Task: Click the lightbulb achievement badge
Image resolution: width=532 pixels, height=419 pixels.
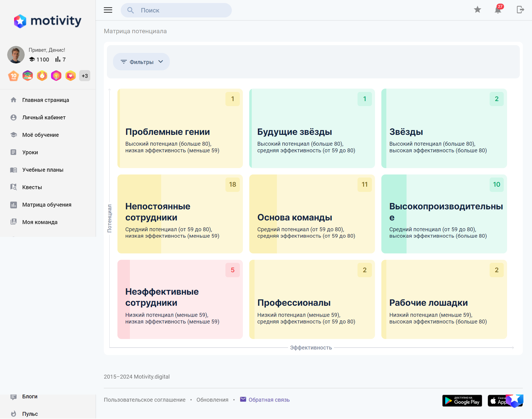Action: (x=56, y=76)
